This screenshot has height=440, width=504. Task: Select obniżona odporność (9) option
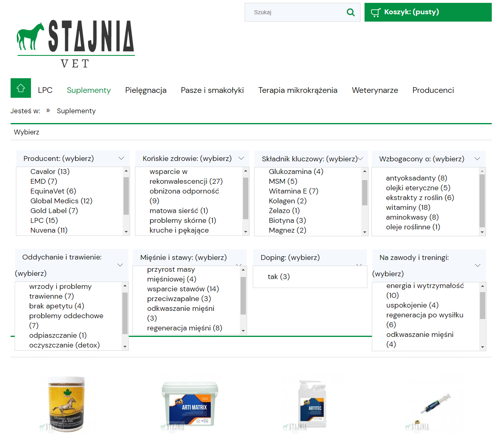[184, 196]
